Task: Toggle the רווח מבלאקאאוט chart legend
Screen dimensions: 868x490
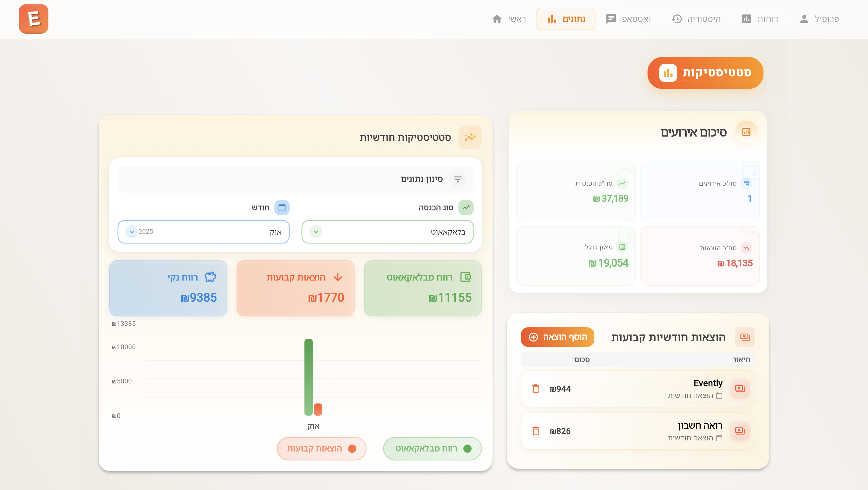Action: (x=432, y=449)
